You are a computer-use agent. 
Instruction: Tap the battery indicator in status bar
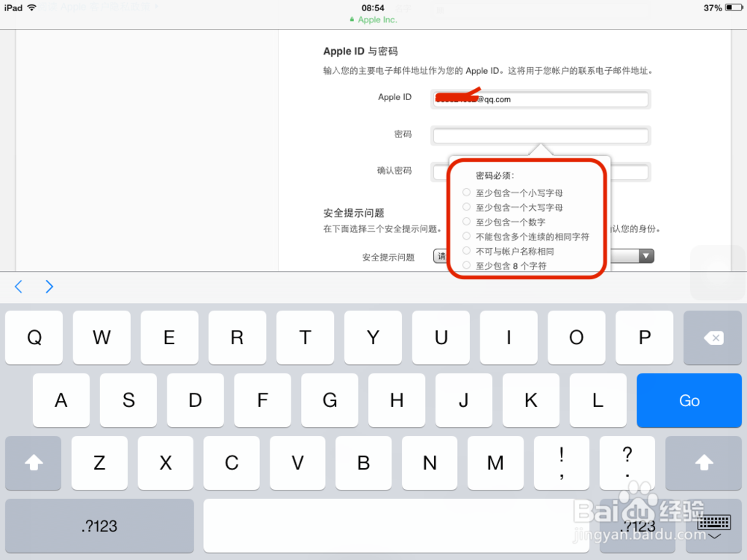coord(734,7)
